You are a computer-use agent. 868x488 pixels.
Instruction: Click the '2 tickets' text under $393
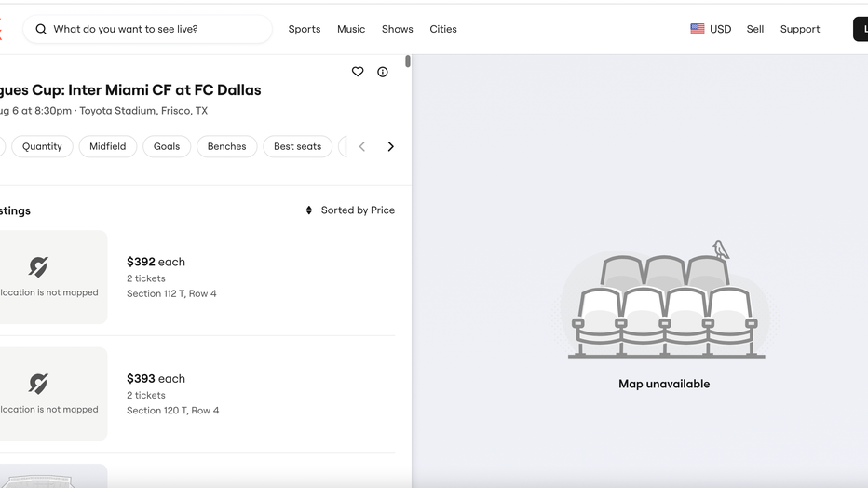coord(146,395)
